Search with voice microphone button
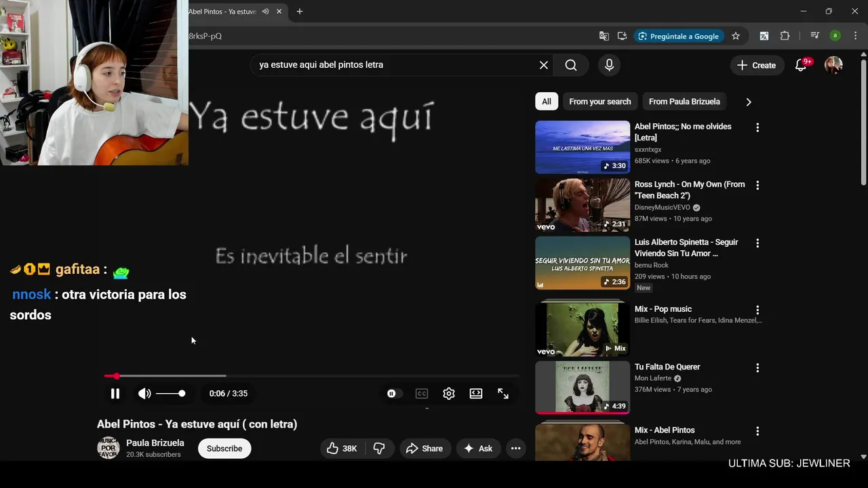The image size is (868, 488). coord(609,65)
